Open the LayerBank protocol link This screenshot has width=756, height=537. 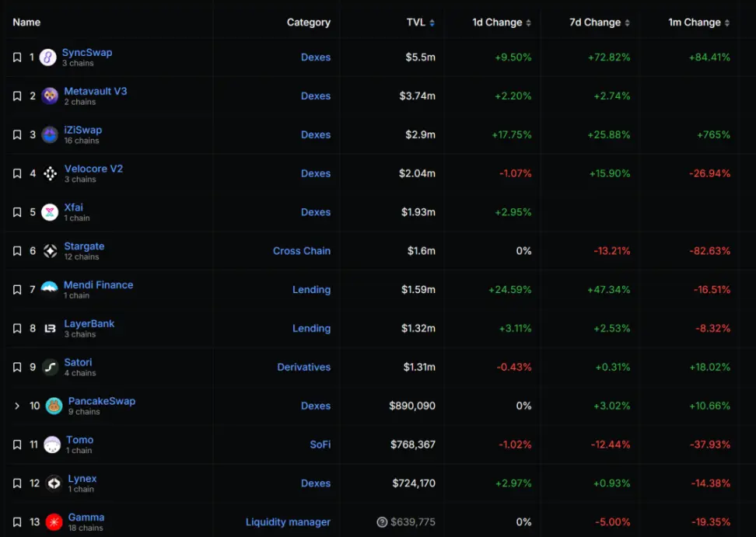pyautogui.click(x=89, y=323)
